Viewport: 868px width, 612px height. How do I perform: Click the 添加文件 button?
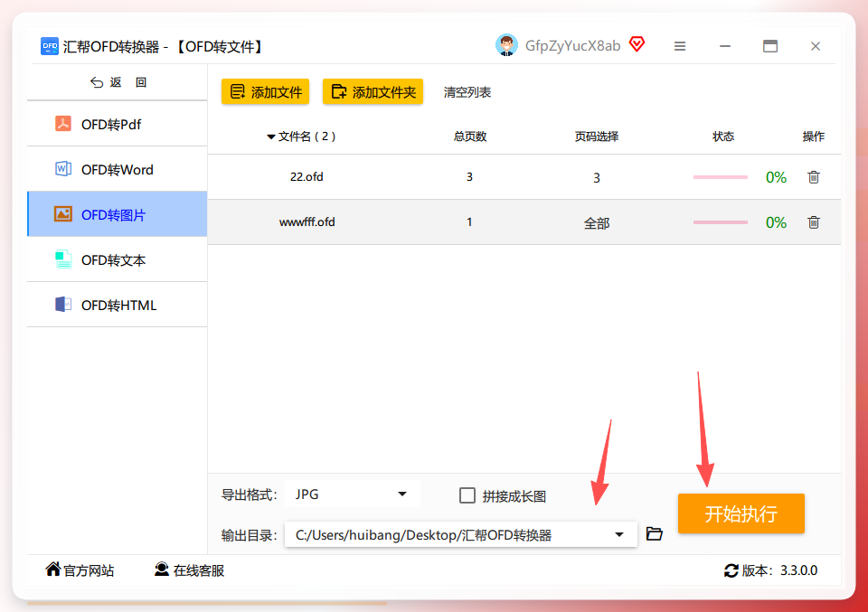pos(265,92)
